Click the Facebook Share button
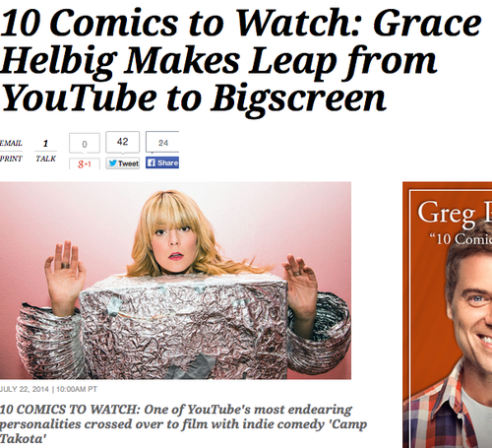Image resolution: width=492 pixels, height=448 pixels. [162, 162]
